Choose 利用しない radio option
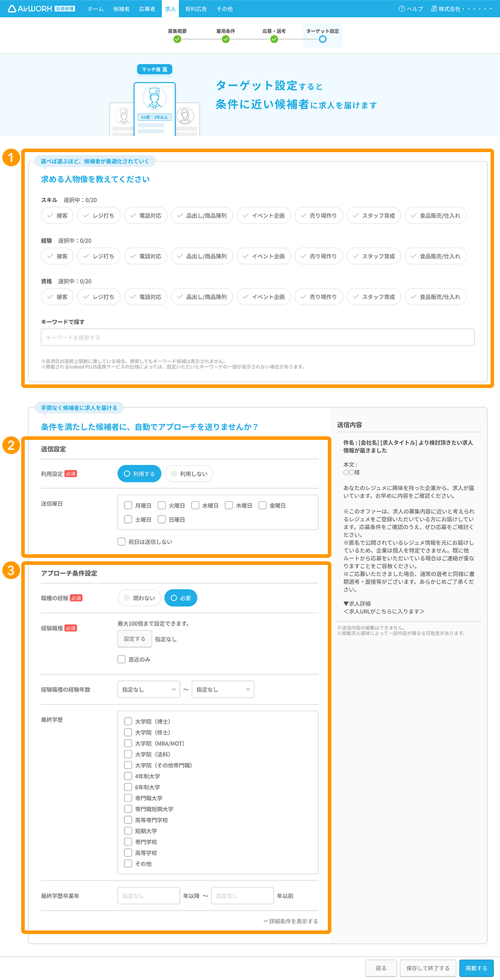 tap(189, 473)
